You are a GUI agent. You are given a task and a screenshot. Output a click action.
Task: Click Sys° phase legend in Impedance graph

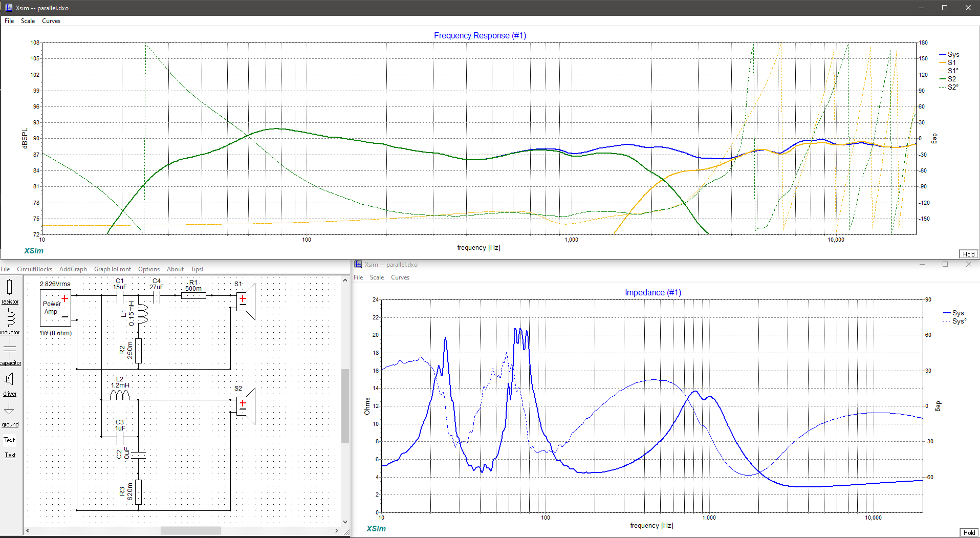tap(954, 321)
